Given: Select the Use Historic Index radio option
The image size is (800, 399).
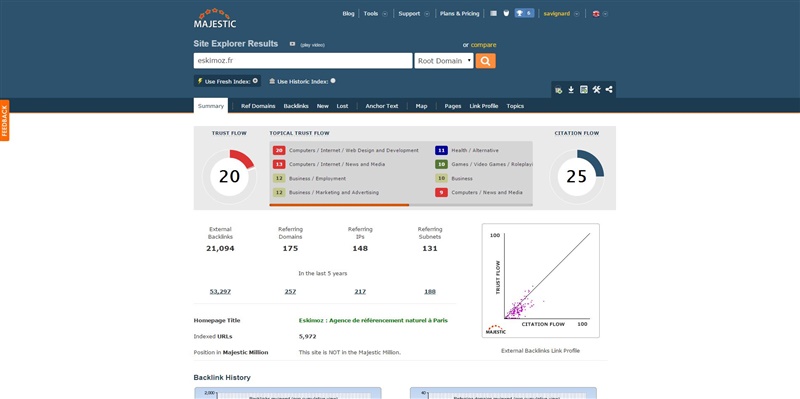Looking at the screenshot, I should (333, 81).
